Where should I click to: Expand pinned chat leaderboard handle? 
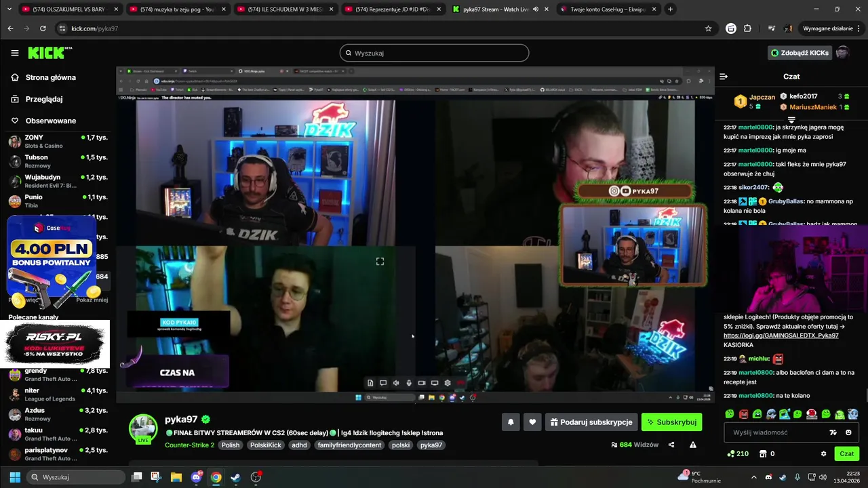pyautogui.click(x=791, y=120)
